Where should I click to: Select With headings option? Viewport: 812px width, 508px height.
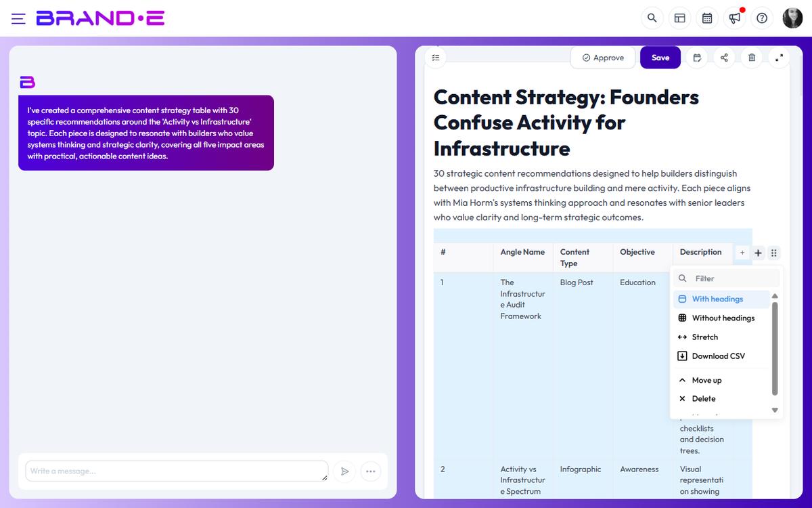pos(721,299)
